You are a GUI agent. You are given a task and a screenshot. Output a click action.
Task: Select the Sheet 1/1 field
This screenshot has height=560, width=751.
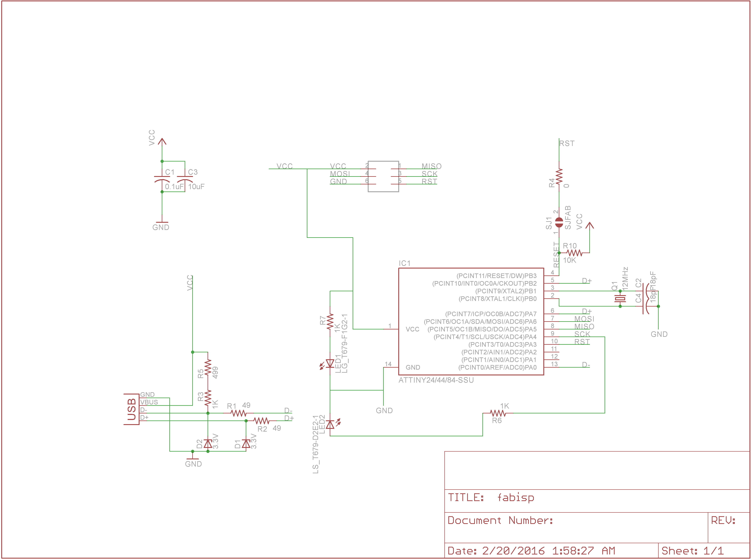(692, 551)
